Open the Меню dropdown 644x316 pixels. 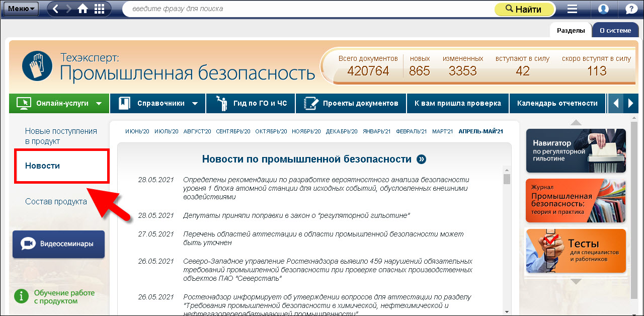pyautogui.click(x=21, y=9)
